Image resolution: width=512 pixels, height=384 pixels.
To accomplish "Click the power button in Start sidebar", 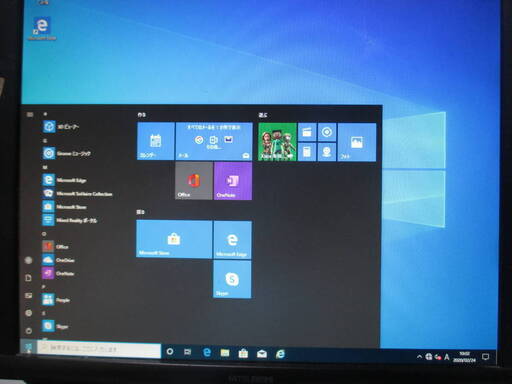I will coord(29,331).
